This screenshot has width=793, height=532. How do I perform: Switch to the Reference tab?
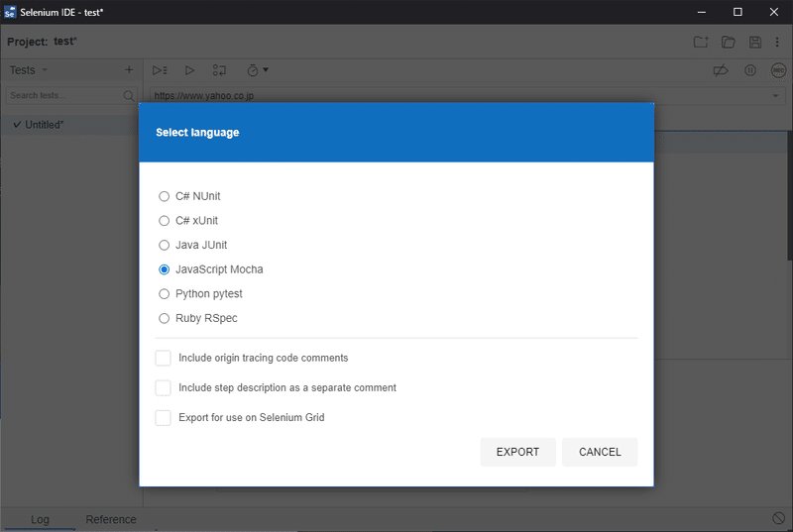click(111, 519)
